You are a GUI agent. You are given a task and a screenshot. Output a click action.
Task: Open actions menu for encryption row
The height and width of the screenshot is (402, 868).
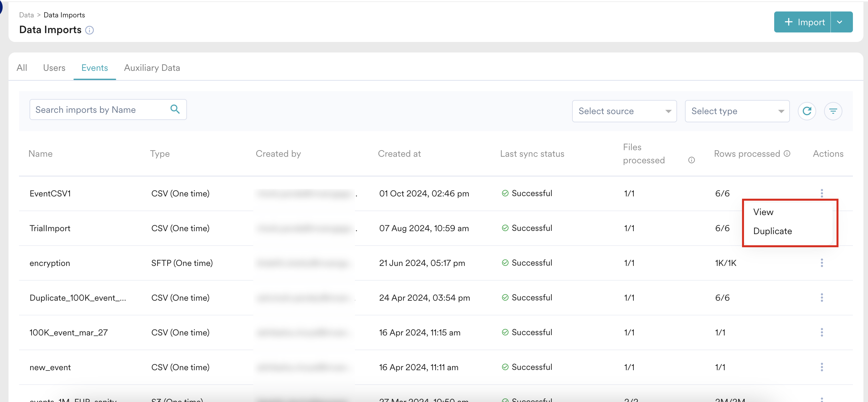821,263
